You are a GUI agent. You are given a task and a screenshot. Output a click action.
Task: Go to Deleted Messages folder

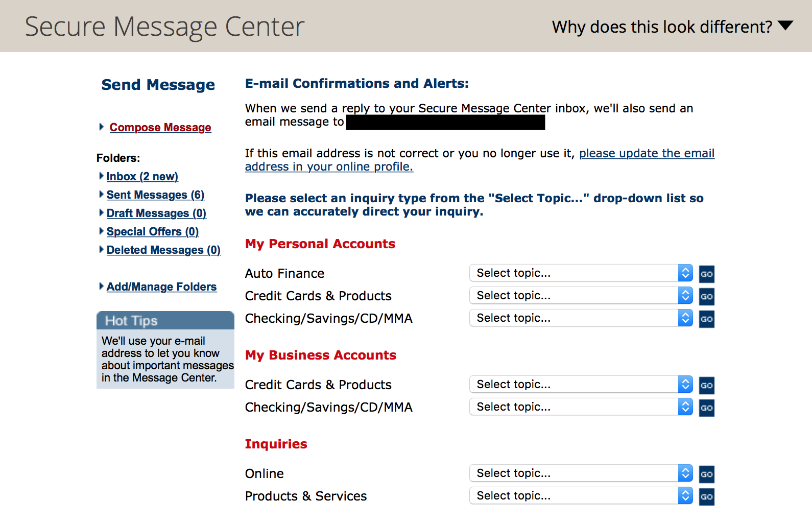pyautogui.click(x=163, y=250)
